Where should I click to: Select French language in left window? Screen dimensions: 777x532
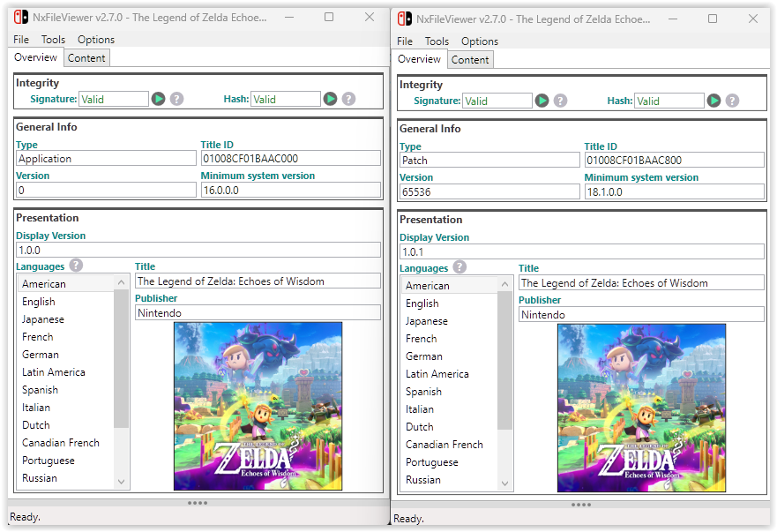[x=66, y=337]
